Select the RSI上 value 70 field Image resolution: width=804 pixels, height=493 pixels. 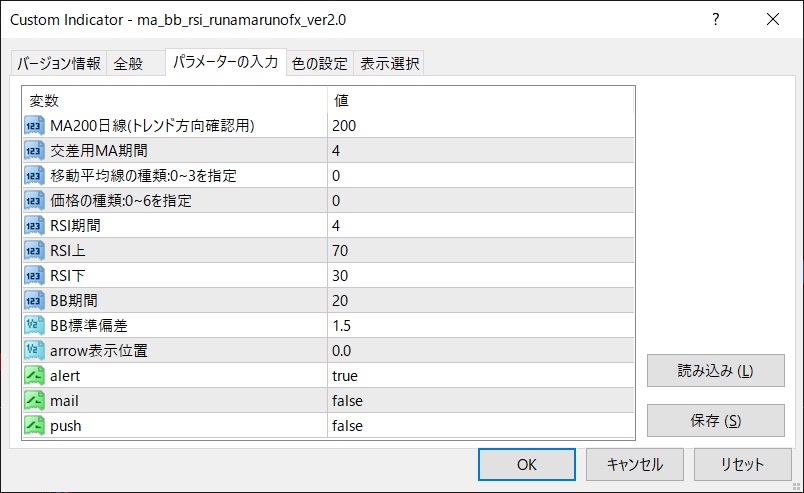click(482, 250)
